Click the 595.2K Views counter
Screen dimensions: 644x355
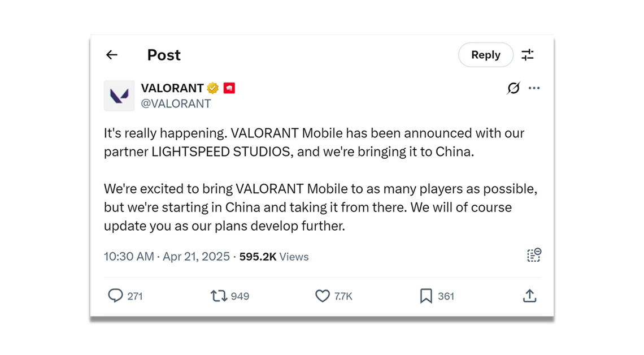pyautogui.click(x=274, y=256)
